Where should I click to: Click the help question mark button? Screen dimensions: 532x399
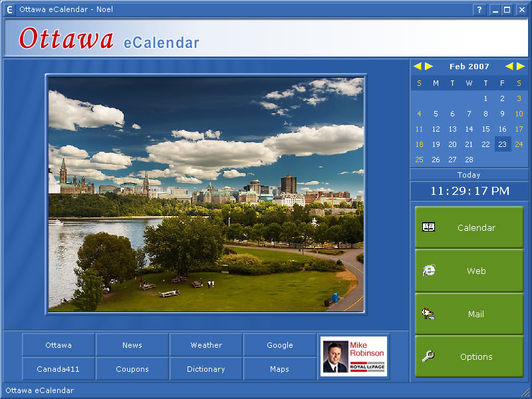[x=479, y=9]
